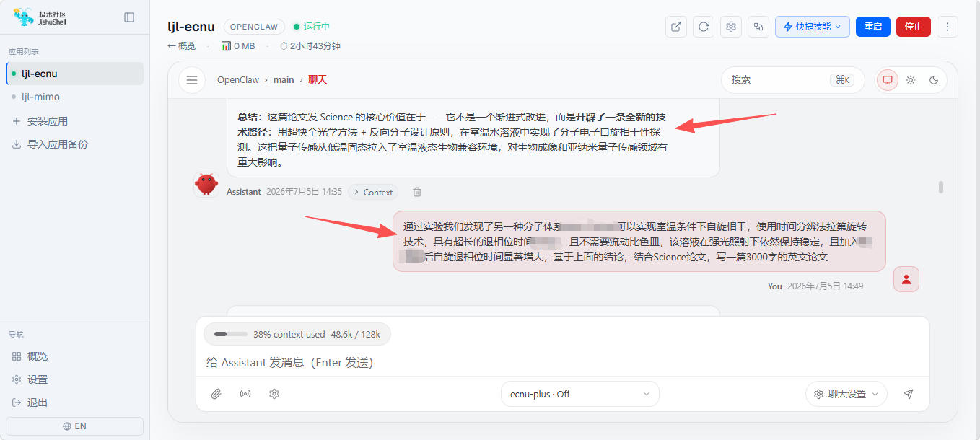This screenshot has width=980, height=440.
Task: Click the 0 MB memory usage text
Action: [239, 46]
